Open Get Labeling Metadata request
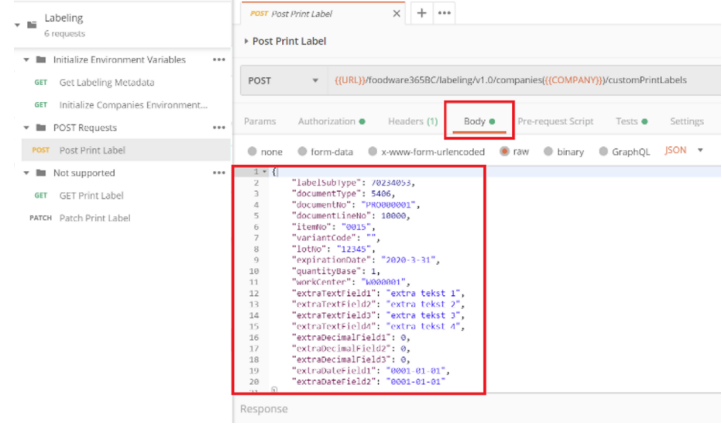The image size is (722, 427). point(106,82)
